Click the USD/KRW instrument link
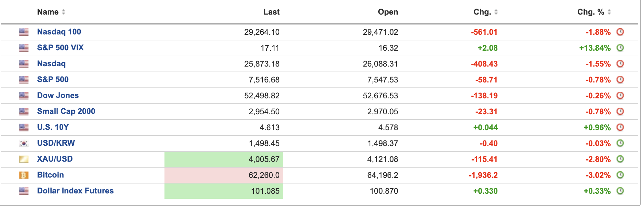The image size is (644, 208). 56,143
